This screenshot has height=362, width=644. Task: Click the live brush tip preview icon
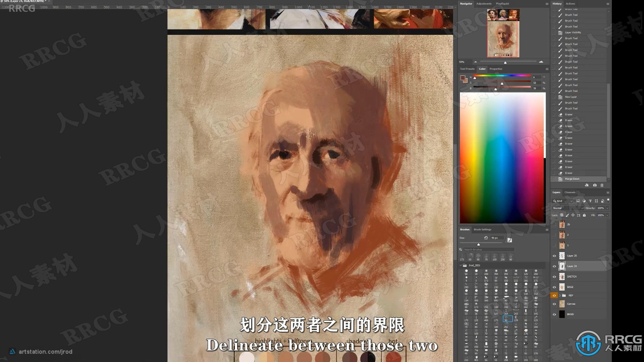(509, 240)
